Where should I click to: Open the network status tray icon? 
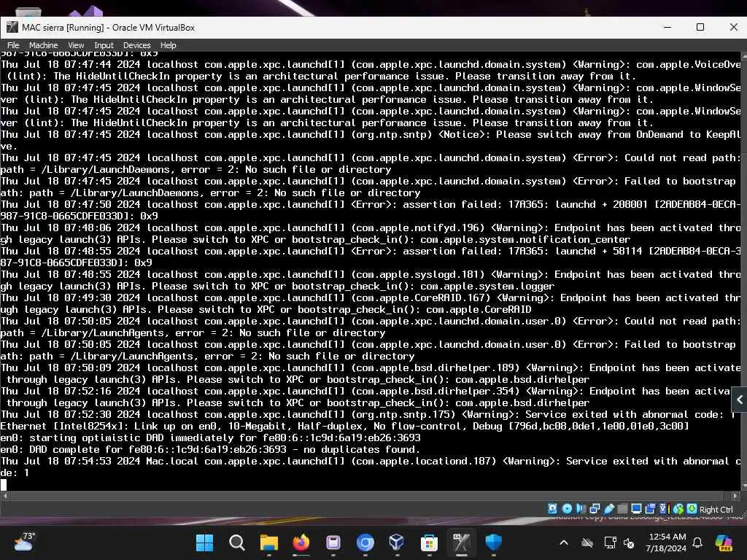[x=610, y=542]
